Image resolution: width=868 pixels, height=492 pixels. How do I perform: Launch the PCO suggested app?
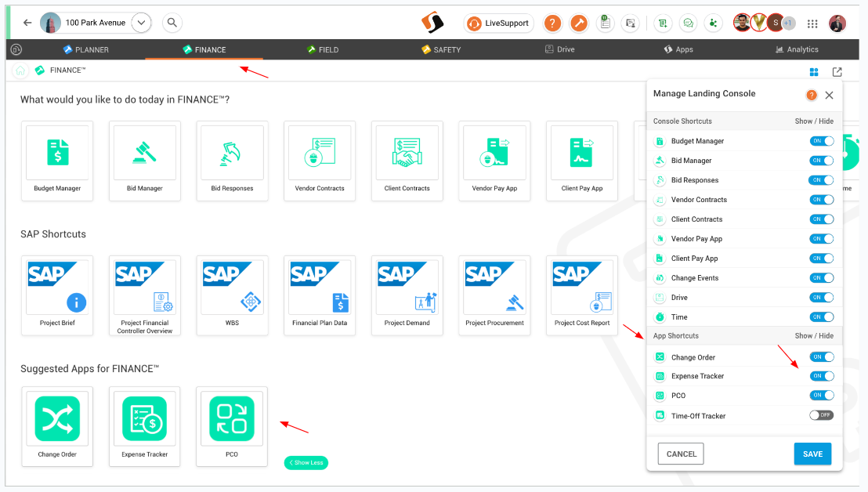pyautogui.click(x=232, y=426)
